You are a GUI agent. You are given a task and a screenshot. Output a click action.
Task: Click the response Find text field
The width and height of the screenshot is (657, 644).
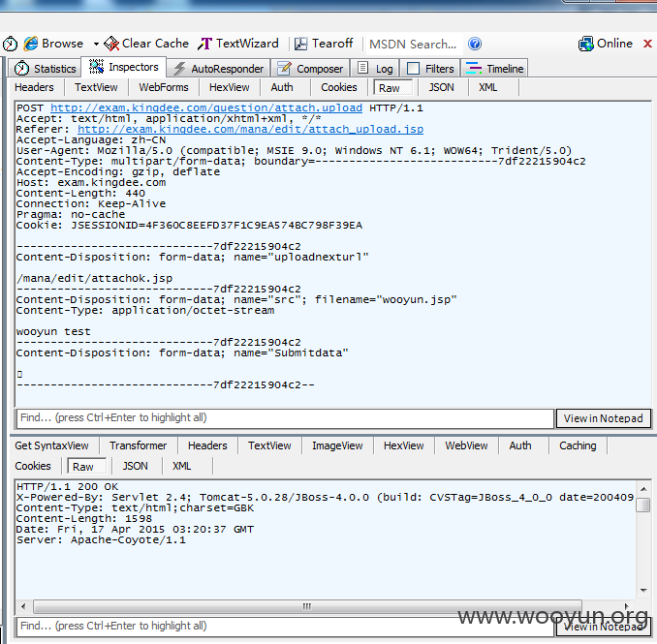pyautogui.click(x=285, y=626)
